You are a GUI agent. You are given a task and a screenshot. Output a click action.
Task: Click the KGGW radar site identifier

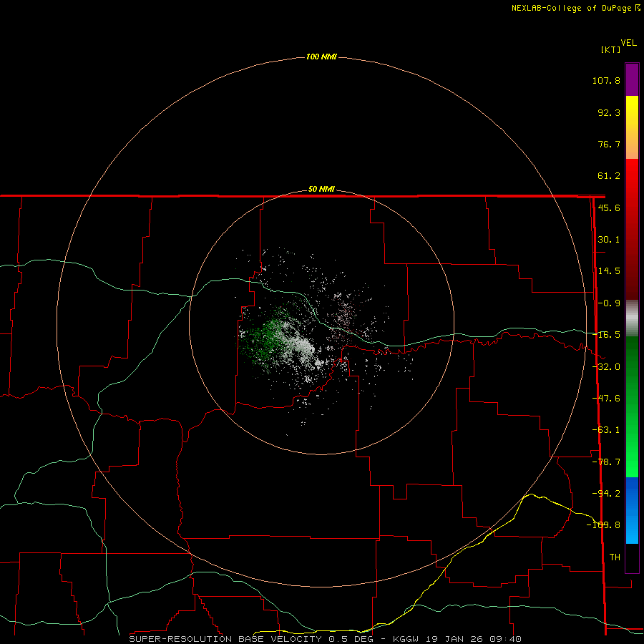tap(406, 639)
